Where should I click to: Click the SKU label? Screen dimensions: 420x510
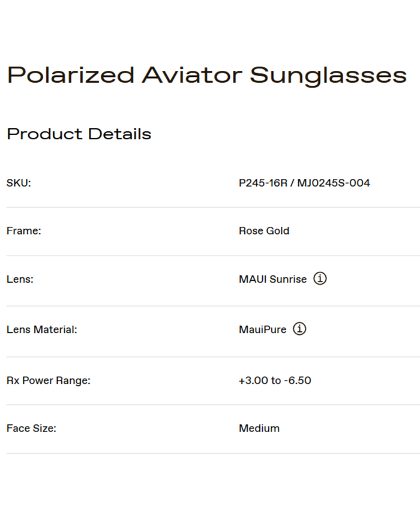[19, 183]
